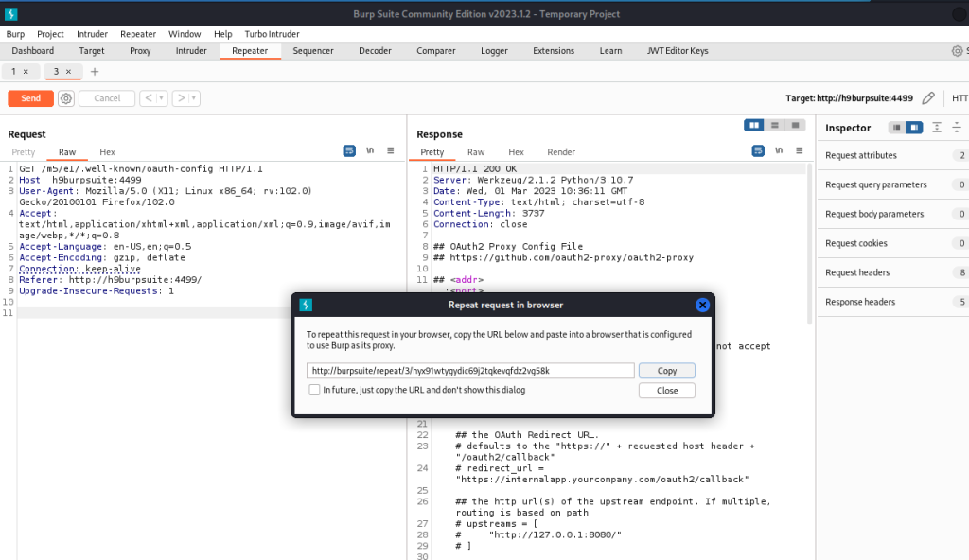Select the stacked top/bottom layout
969x560 pixels.
tap(775, 126)
